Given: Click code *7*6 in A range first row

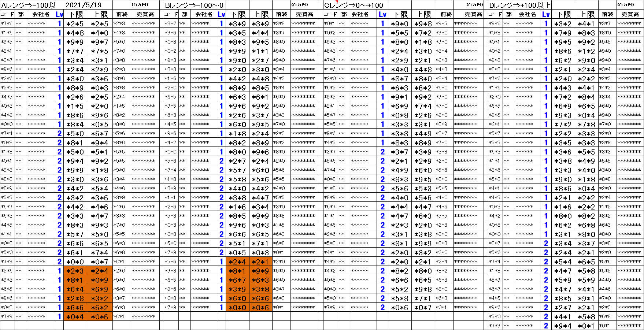Looking at the screenshot, I should click(7, 23).
